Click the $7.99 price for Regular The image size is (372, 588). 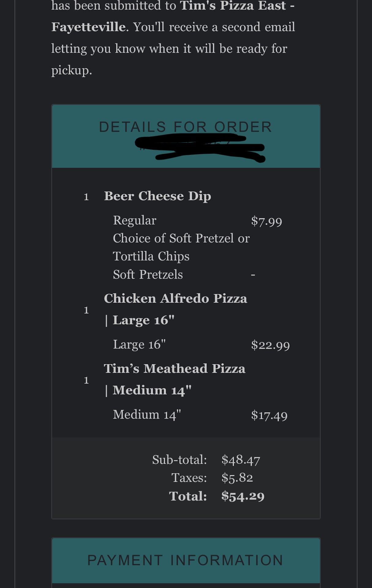point(266,221)
